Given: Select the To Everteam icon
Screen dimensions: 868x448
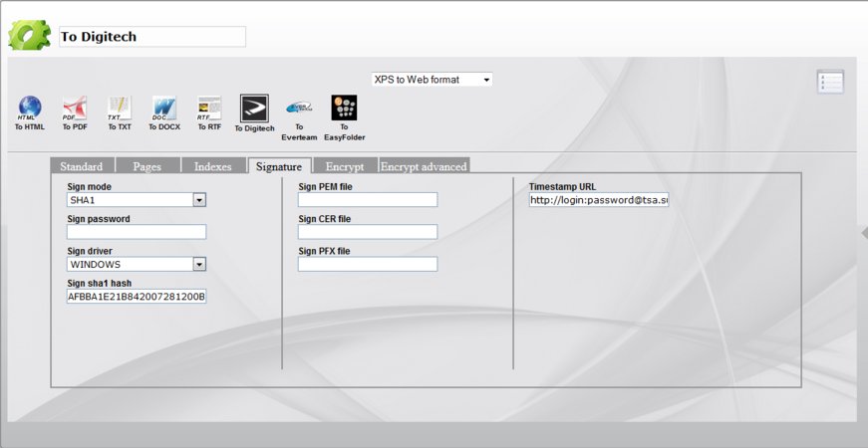Looking at the screenshot, I should coord(299,109).
